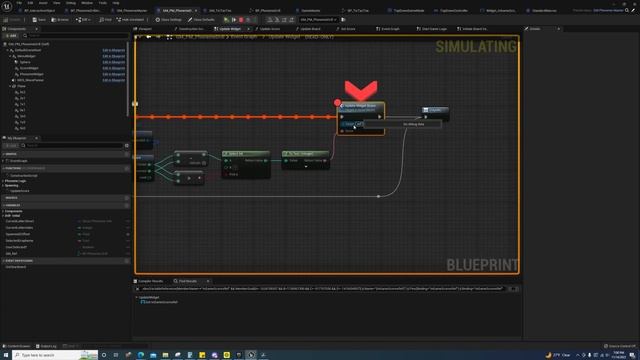Open the Tools menu
This screenshot has height=360, width=640.
102,3
